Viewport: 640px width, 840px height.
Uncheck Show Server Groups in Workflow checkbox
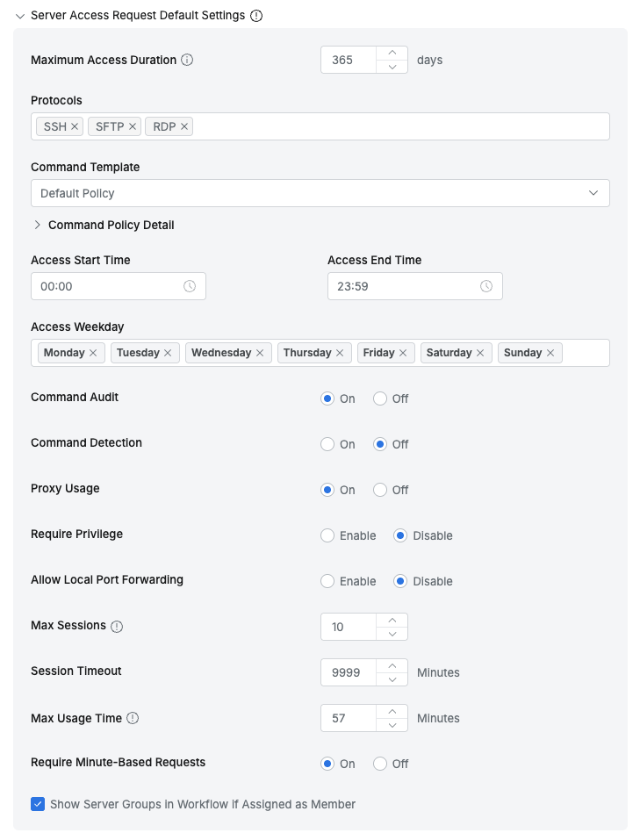pyautogui.click(x=38, y=804)
